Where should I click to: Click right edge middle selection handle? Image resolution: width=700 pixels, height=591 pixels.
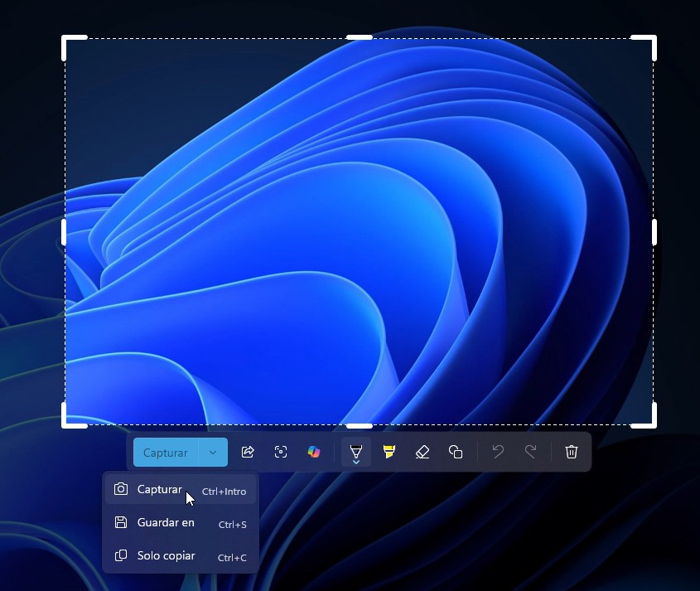(654, 232)
